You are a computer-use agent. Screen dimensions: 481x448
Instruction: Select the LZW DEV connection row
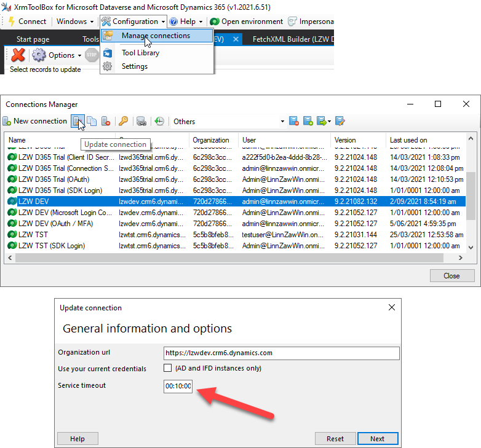point(236,202)
